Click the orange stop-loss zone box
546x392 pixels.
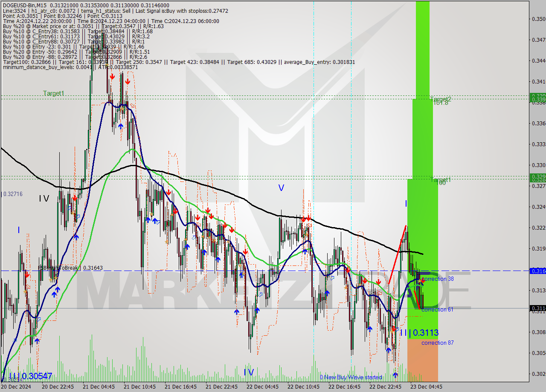[422, 360]
